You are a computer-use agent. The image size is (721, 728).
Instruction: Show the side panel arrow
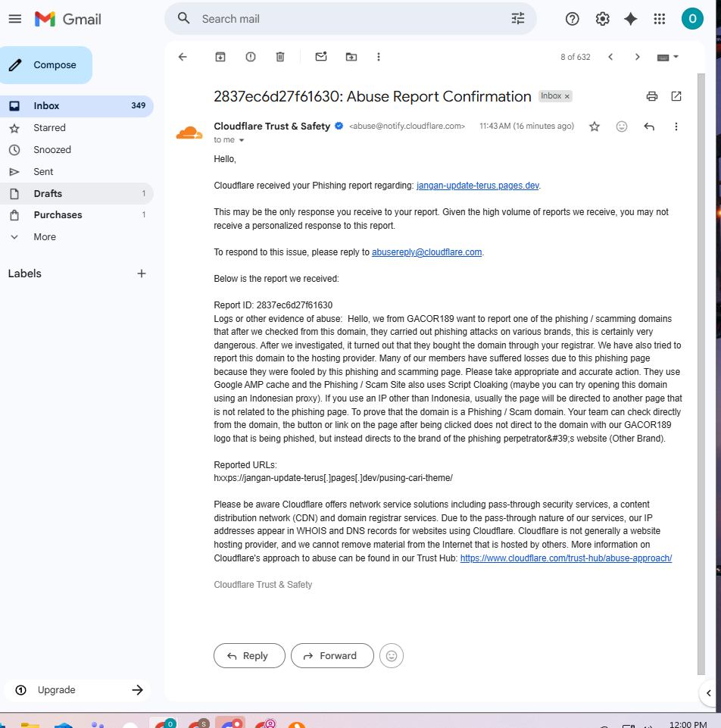click(x=708, y=692)
